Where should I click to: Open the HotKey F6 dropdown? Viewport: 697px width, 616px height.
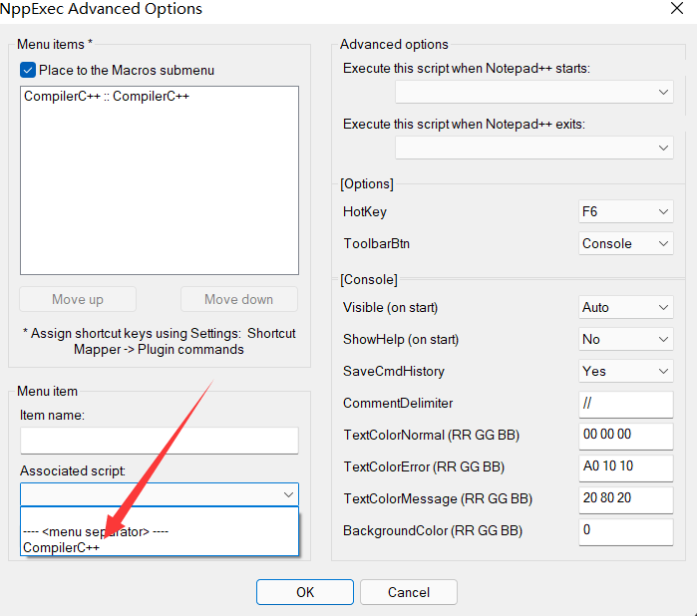point(626,211)
